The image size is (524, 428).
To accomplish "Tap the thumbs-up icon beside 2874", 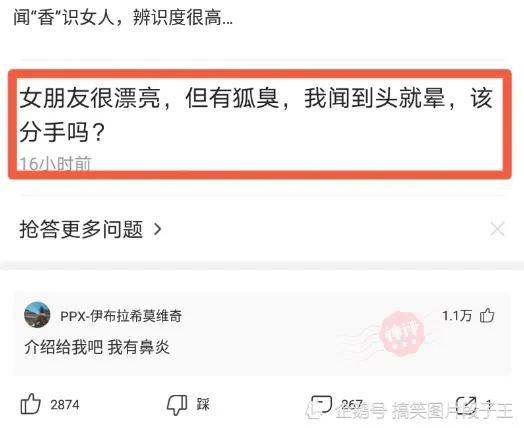I will (30, 404).
